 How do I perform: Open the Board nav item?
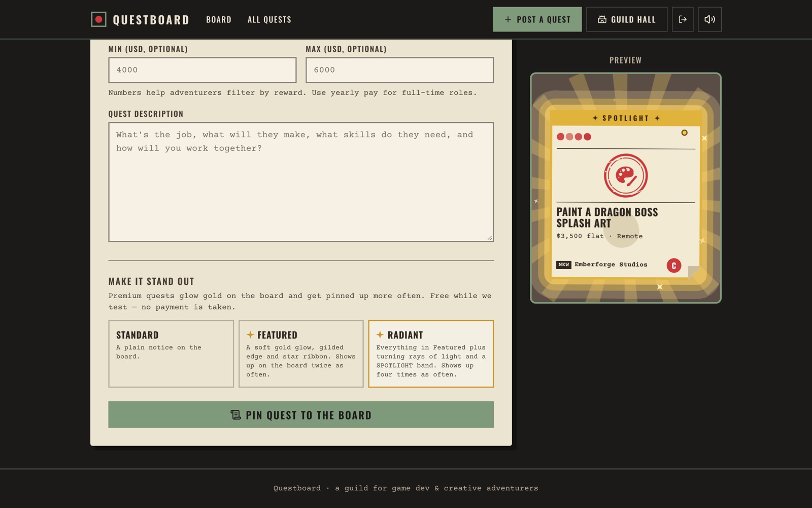(x=219, y=19)
